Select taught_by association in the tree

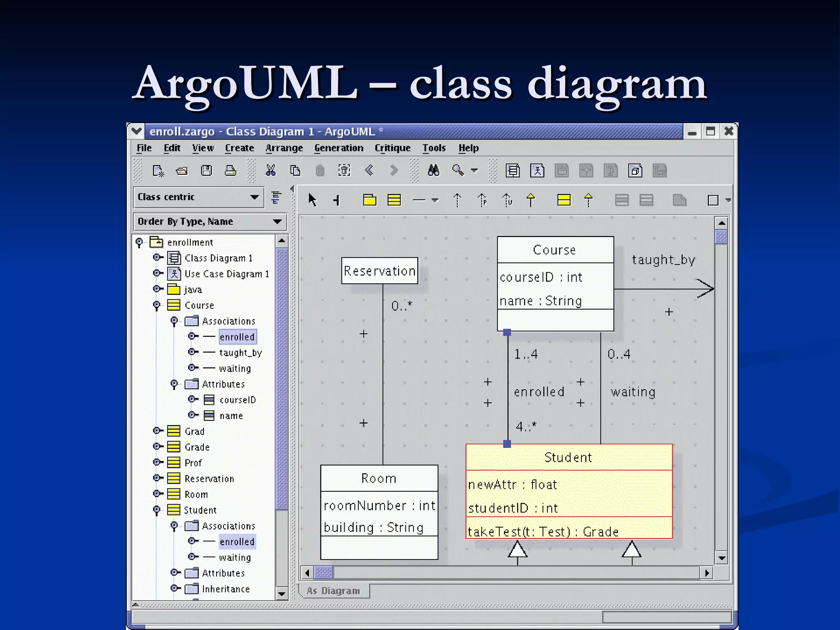coord(240,353)
